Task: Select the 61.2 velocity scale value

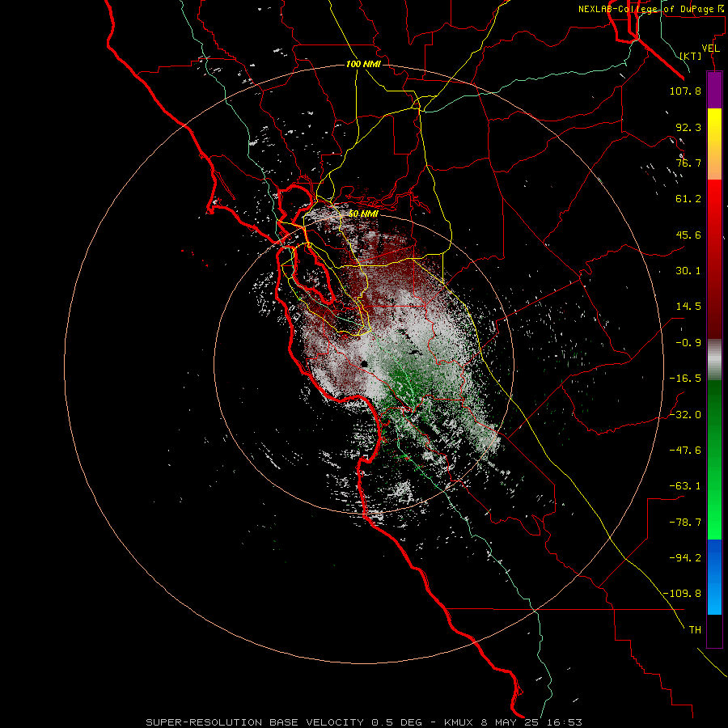Action: tap(688, 199)
